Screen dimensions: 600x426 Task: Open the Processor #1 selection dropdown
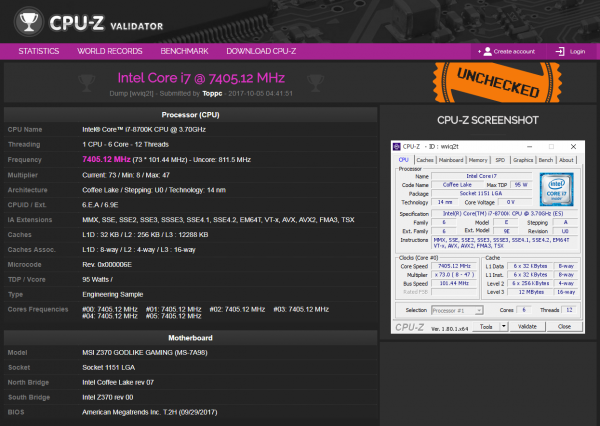[x=457, y=310]
